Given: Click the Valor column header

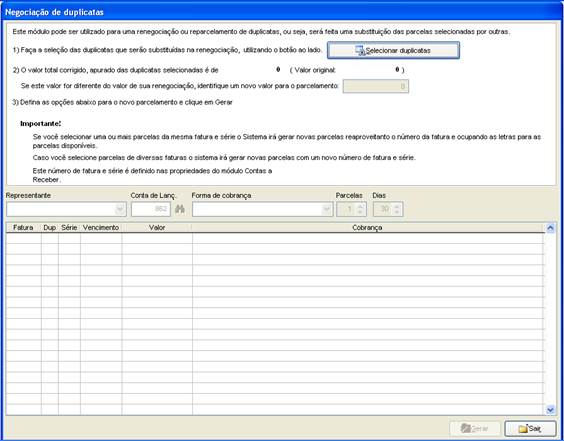Looking at the screenshot, I should click(x=157, y=228).
